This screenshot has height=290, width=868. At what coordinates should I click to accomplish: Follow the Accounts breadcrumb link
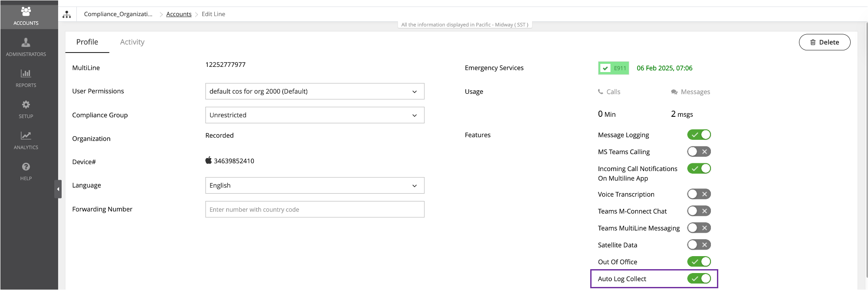(179, 14)
